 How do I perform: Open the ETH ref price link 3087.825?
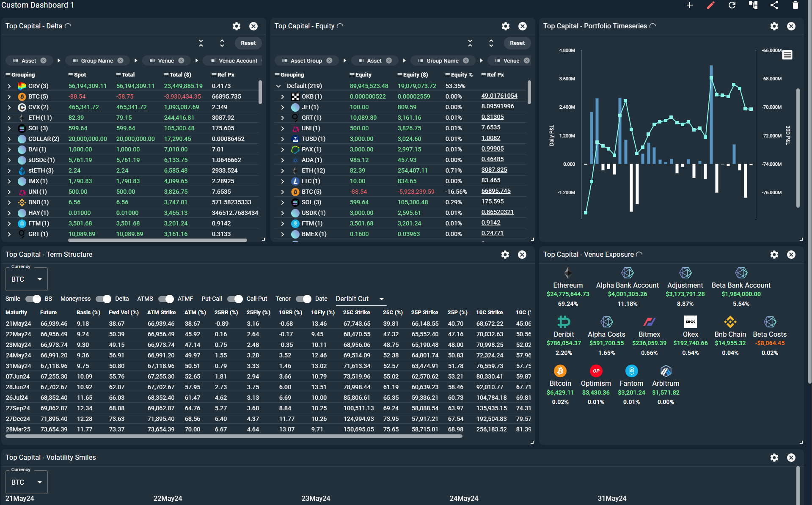click(x=494, y=170)
